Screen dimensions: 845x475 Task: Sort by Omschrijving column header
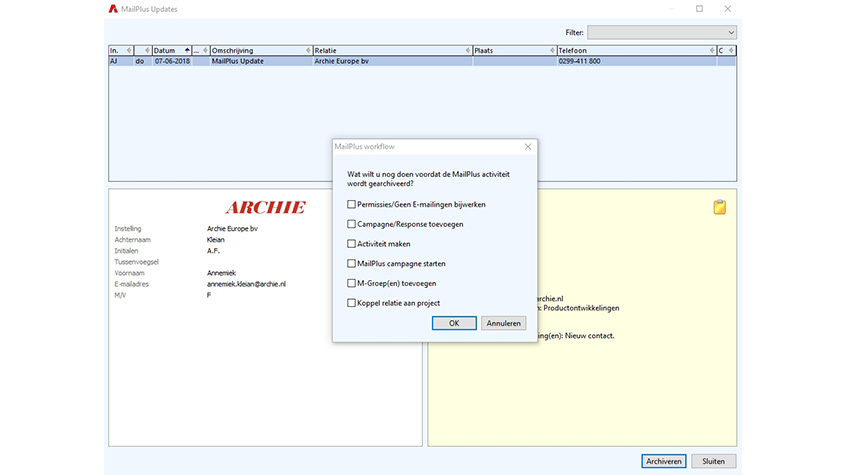261,50
